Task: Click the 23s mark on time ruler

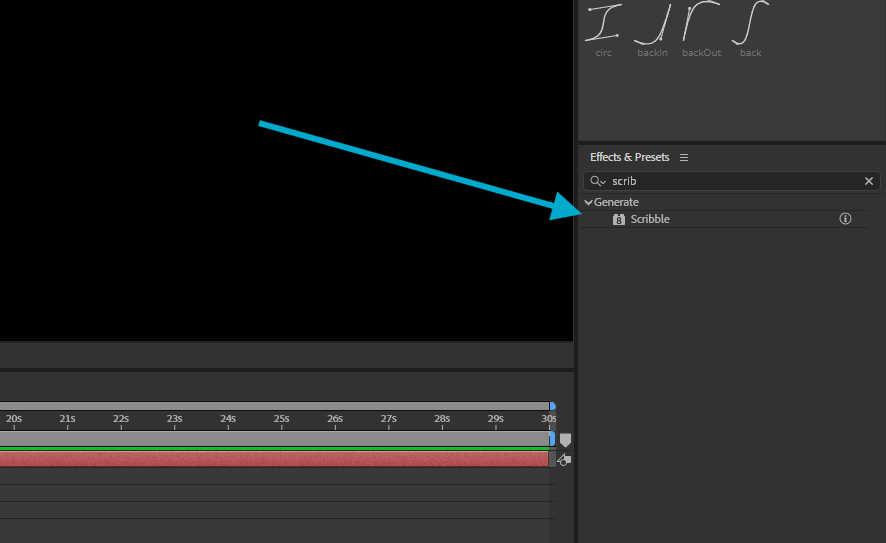Action: [174, 419]
